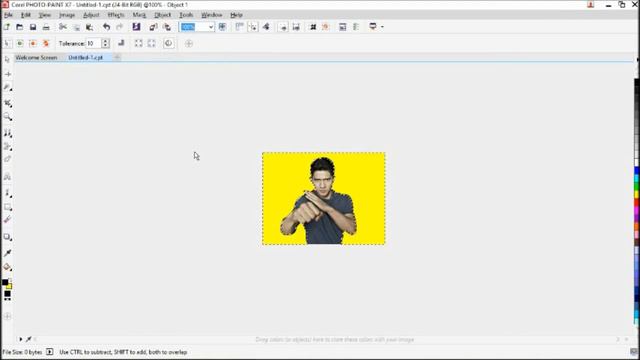Select the Eraser tool in toolbox
Viewport: 640px width, 360px height.
(x=7, y=159)
